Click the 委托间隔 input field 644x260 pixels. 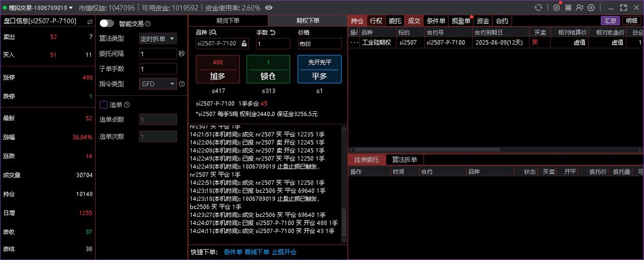pyautogui.click(x=158, y=54)
